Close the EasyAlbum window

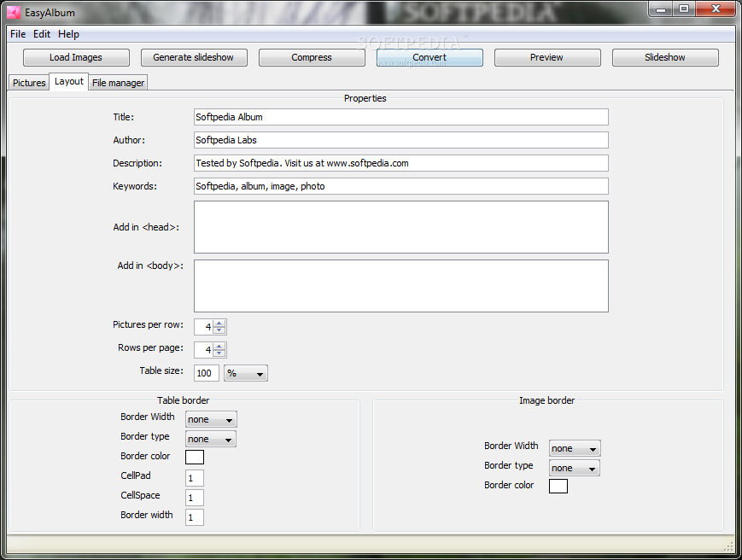(716, 9)
